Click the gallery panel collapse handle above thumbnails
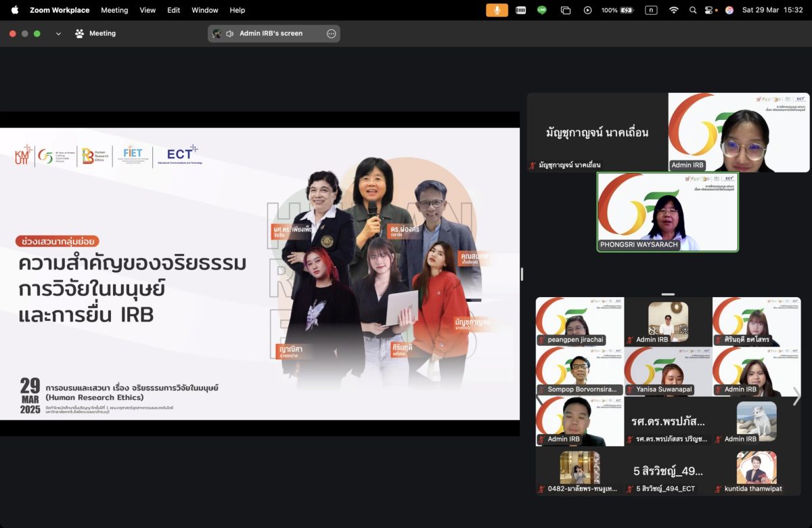Screen dimensions: 812x528 [x=668, y=294]
